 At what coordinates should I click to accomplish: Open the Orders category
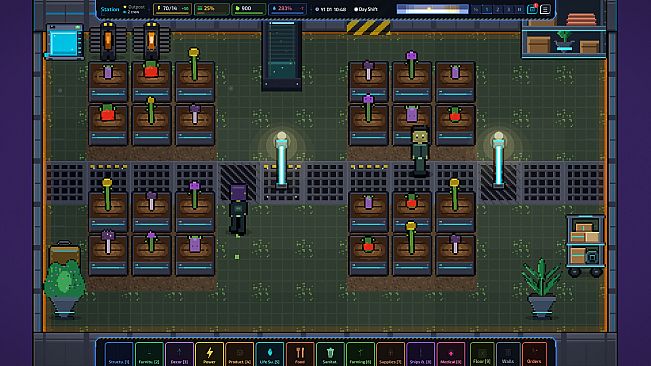(x=534, y=354)
